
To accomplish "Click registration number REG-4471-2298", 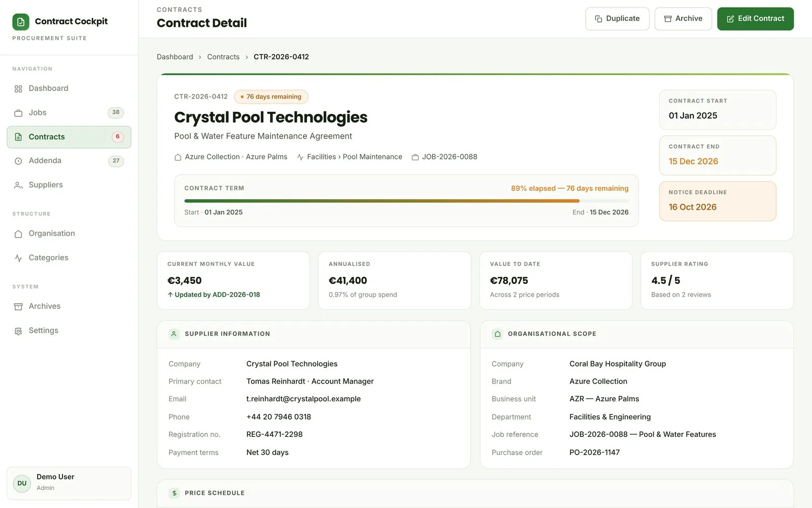I will [x=275, y=435].
